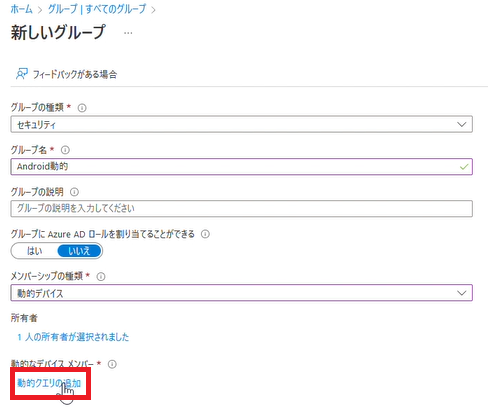This screenshot has height=409, width=488.
Task: Expand the グループの種類 セキュリティ dropdown
Action: (x=241, y=124)
